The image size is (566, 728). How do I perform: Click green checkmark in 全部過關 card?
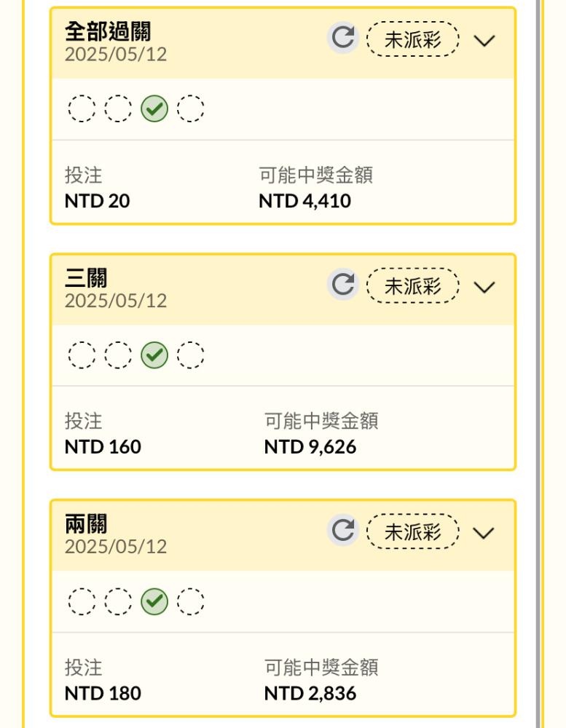click(x=154, y=109)
